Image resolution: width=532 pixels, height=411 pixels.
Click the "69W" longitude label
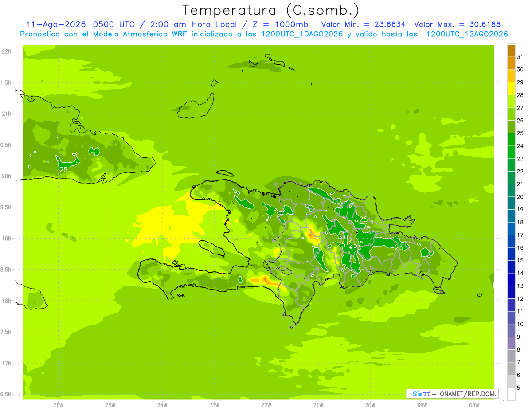point(422,405)
